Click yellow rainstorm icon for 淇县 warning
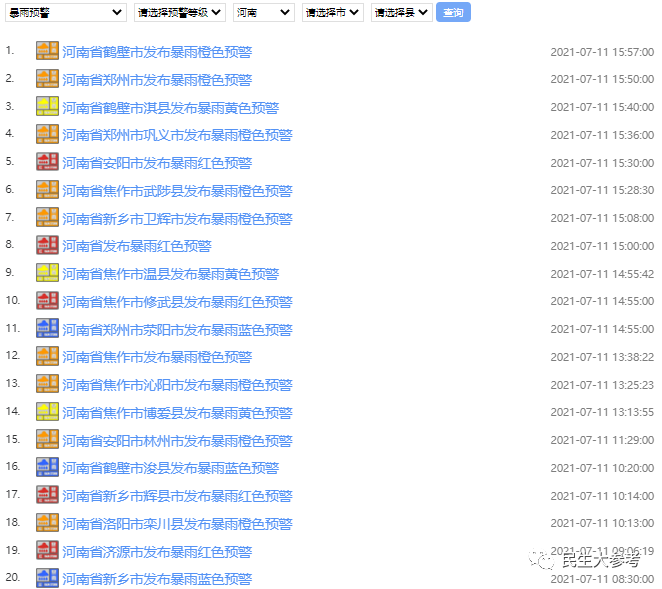This screenshot has height=589, width=662. click(x=47, y=106)
